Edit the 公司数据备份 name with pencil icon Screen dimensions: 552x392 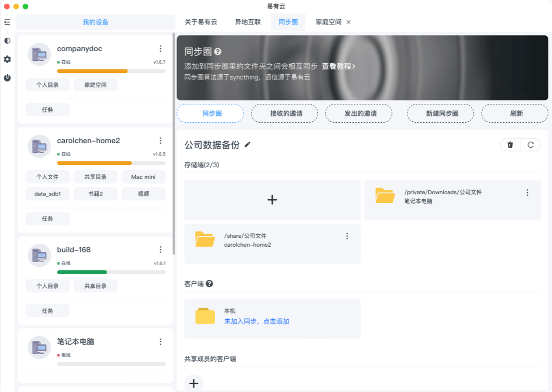(247, 145)
